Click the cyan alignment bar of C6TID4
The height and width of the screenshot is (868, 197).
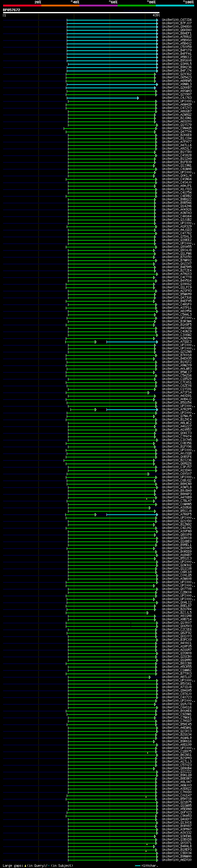tap(112, 20)
